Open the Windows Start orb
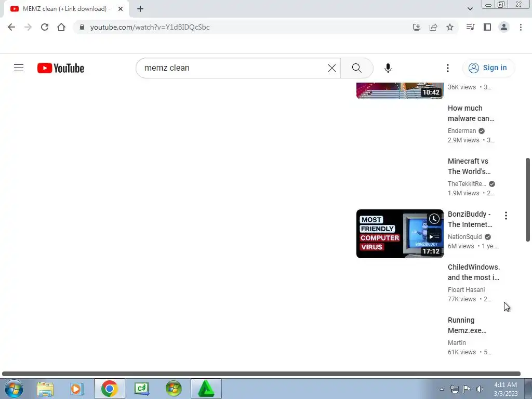The height and width of the screenshot is (399, 532). coord(14,389)
